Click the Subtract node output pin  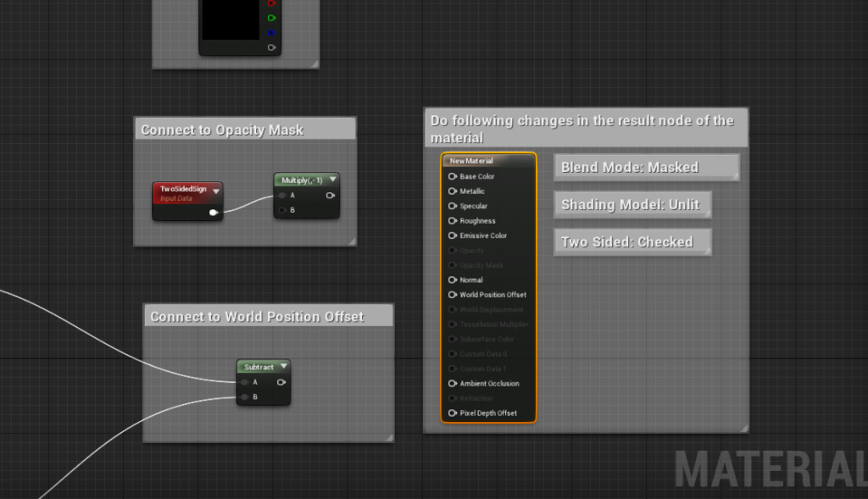(x=281, y=382)
